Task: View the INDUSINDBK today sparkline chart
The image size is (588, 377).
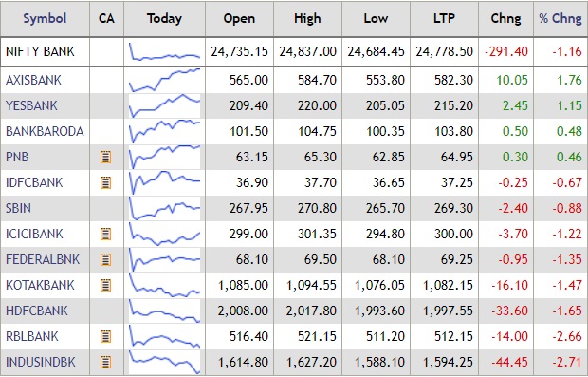Action: [x=164, y=362]
